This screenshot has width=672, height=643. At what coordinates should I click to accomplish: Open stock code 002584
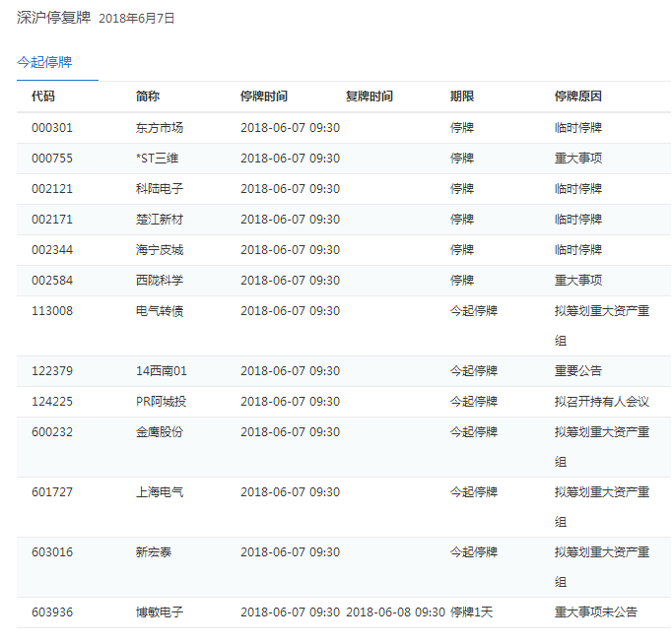click(52, 281)
